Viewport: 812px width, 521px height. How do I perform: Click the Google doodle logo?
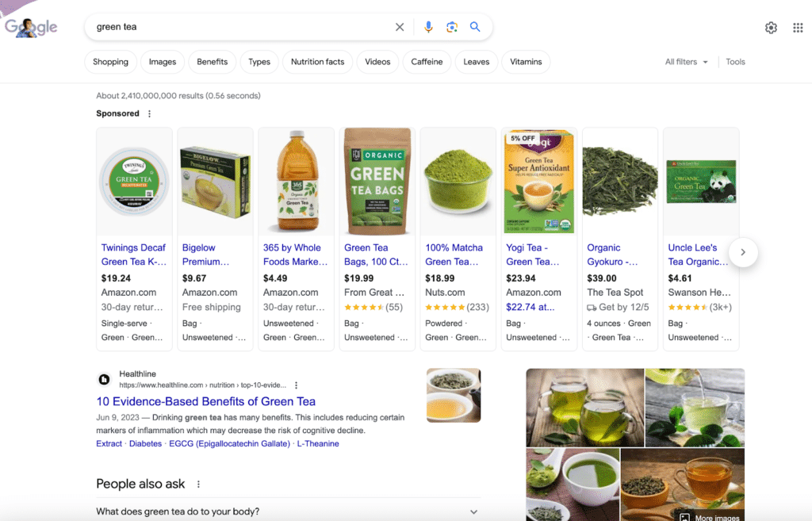coord(31,27)
